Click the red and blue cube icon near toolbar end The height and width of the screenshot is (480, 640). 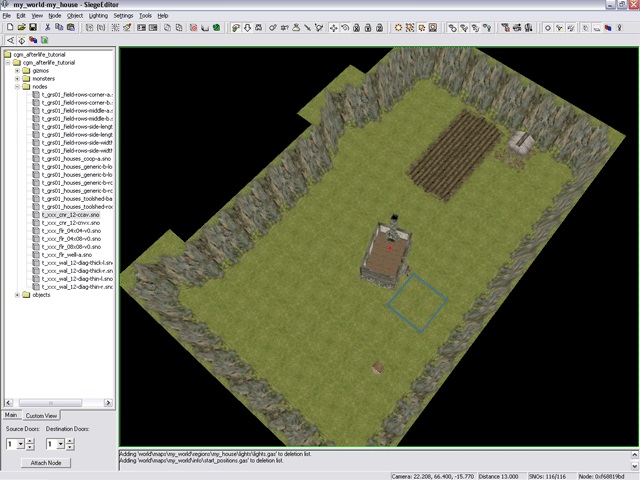pyautogui.click(x=608, y=28)
